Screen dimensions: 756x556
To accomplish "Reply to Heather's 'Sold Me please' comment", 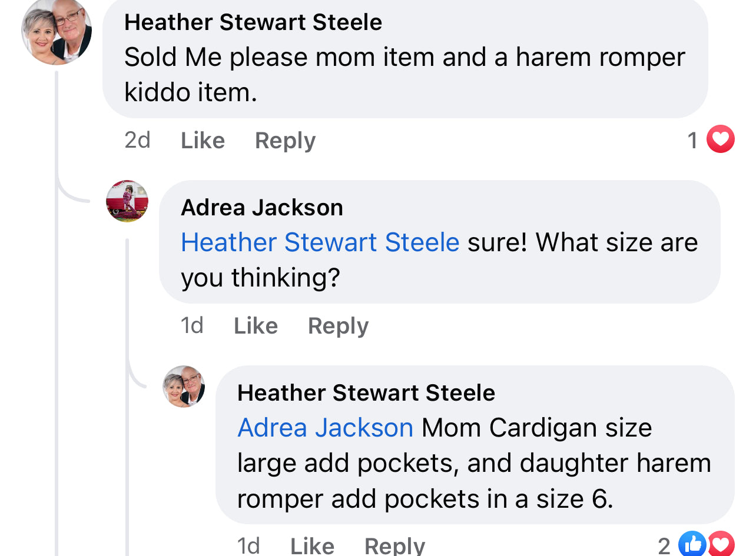I will click(x=285, y=141).
